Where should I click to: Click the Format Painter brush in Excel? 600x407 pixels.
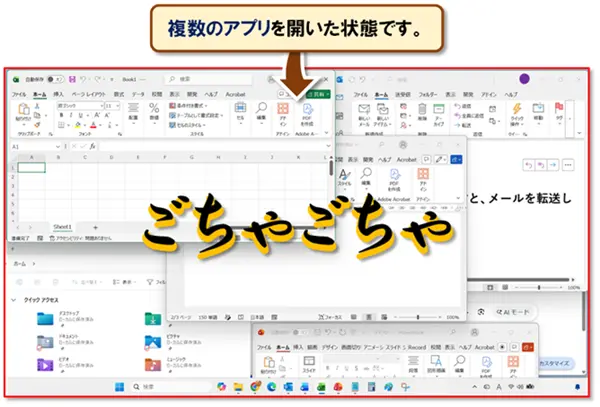point(37,125)
